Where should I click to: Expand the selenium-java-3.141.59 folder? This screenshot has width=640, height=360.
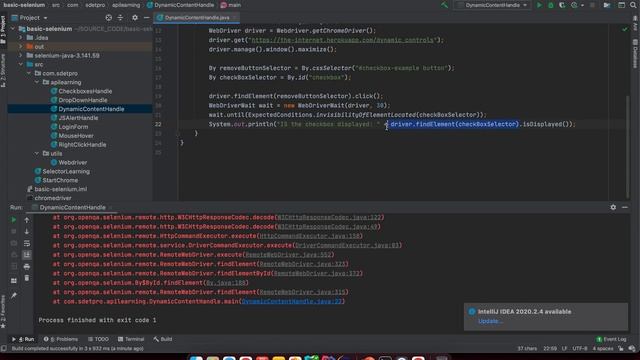tap(21, 56)
